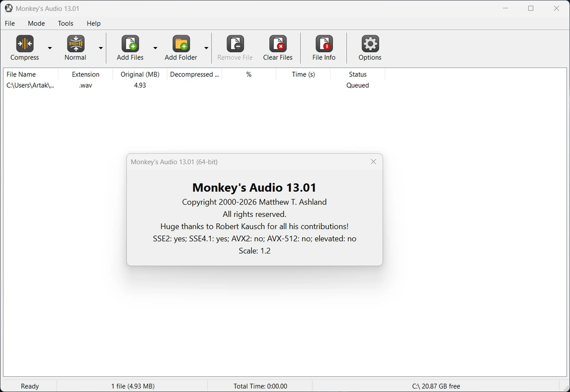Click the Add Files icon
This screenshot has height=392, width=570.
click(x=130, y=44)
